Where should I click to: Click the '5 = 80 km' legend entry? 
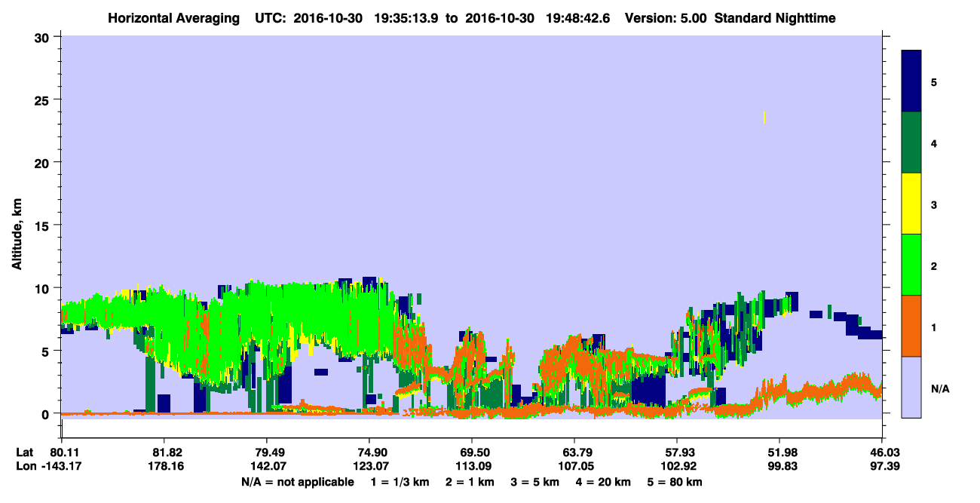pos(675,482)
